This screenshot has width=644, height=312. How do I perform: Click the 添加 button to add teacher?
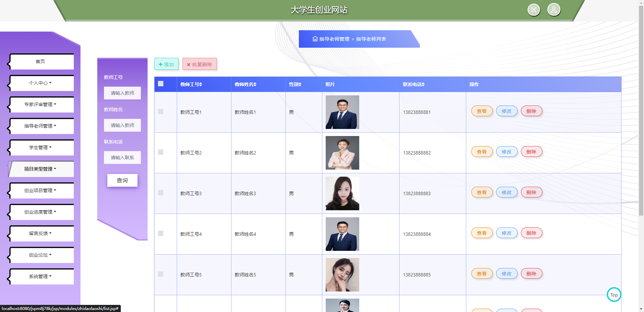point(166,64)
